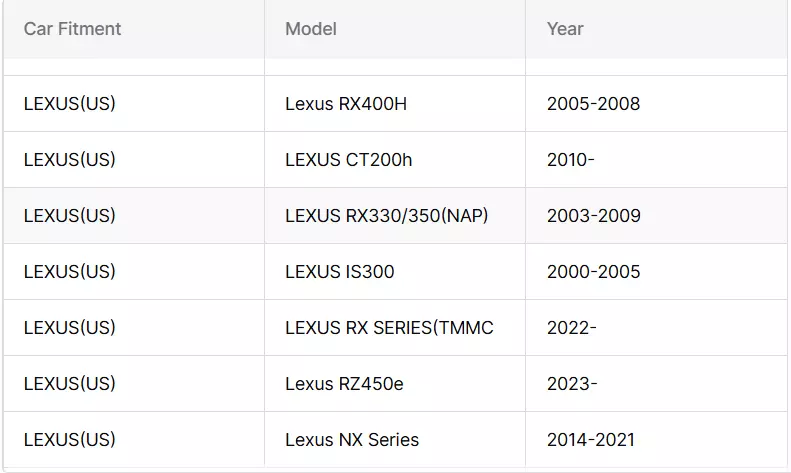Select the 2022- year cell
The height and width of the screenshot is (473, 791).
coord(656,328)
